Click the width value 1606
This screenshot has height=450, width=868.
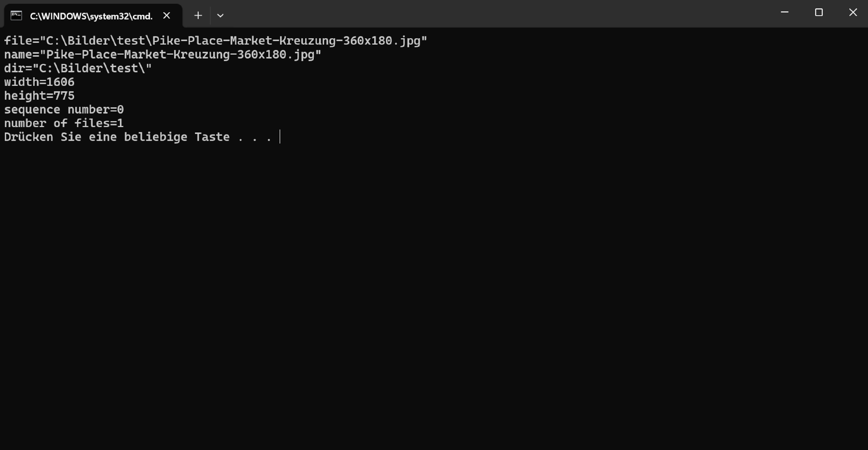coord(60,82)
